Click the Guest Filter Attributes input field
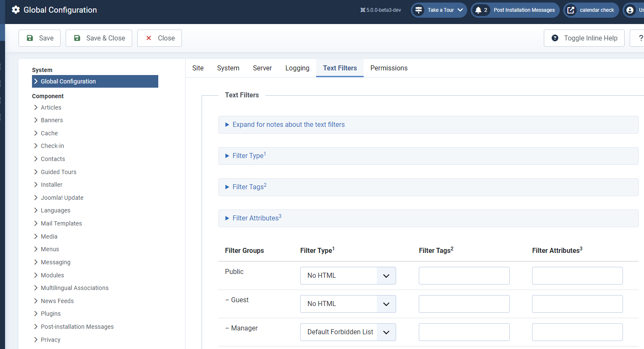The height and width of the screenshot is (349, 644). [577, 304]
